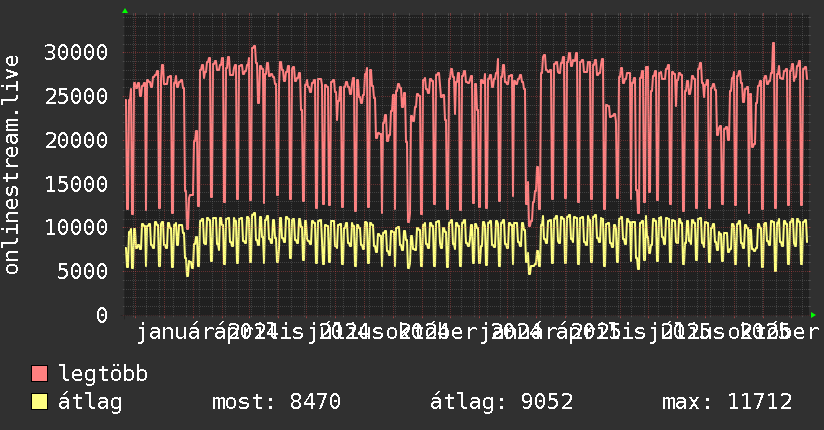
Task: Click the lowest yellow dip near the chart start
Action: click(x=187, y=274)
